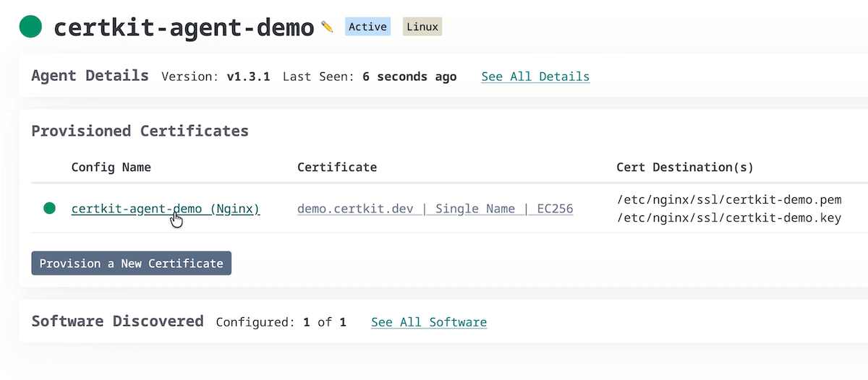Click the Provisioned Certificates heading
The width and height of the screenshot is (868, 380).
pyautogui.click(x=140, y=131)
